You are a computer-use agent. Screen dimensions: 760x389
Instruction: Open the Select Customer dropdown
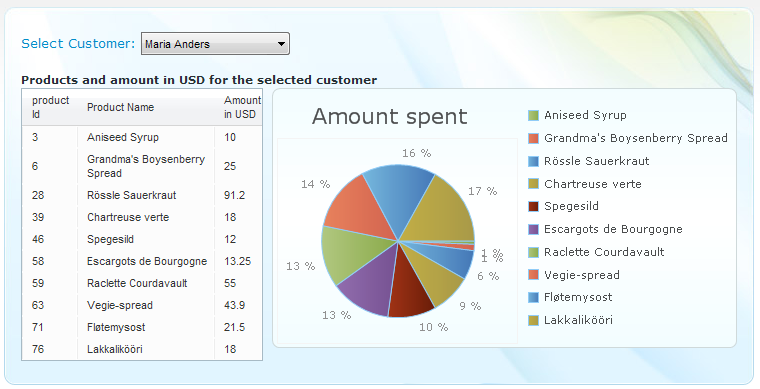click(x=215, y=44)
